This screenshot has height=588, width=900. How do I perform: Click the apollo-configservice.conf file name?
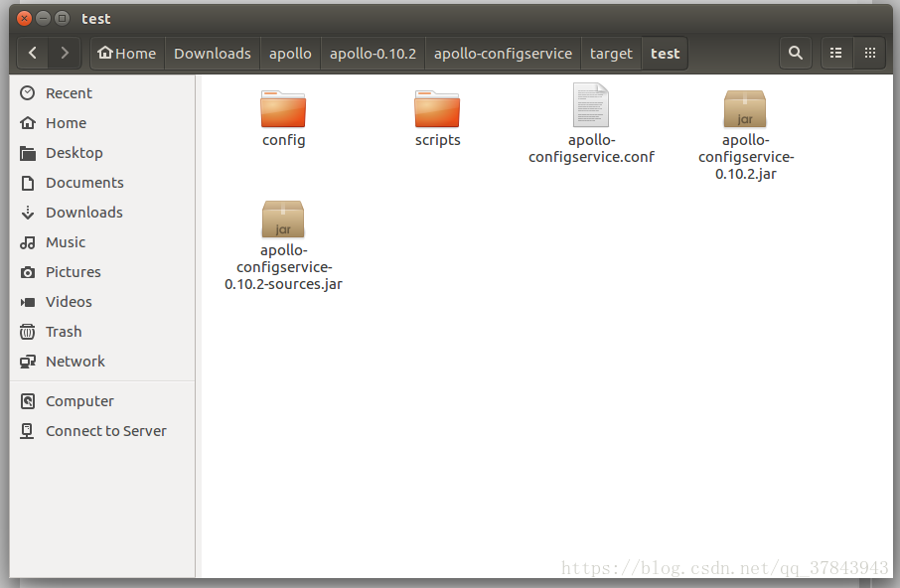pyautogui.click(x=591, y=149)
